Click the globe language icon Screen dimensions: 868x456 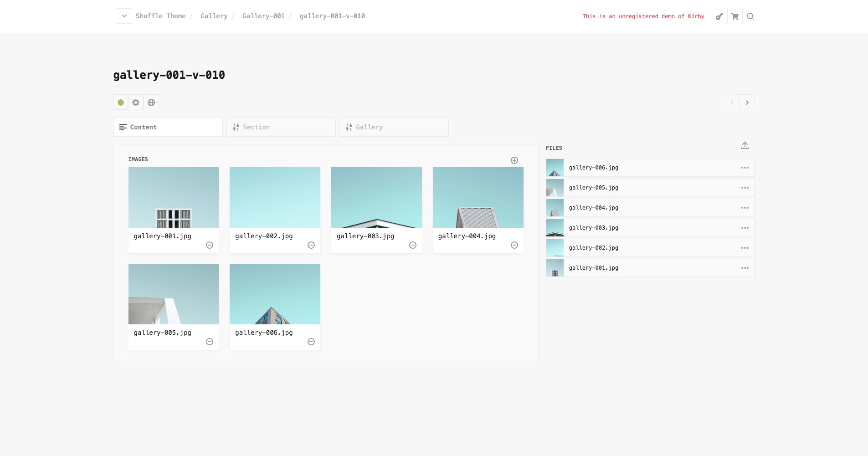(x=151, y=102)
